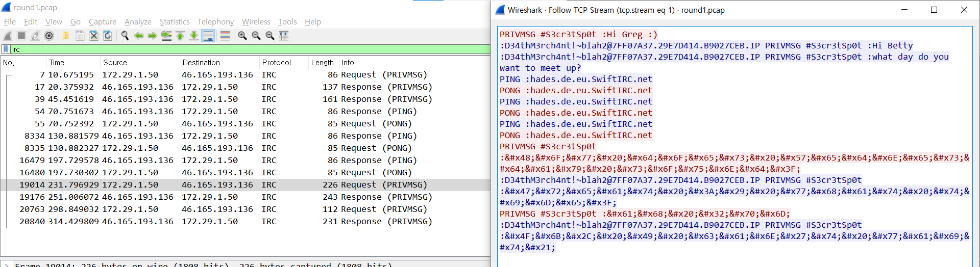Select packet number 17 row
The image size is (980, 267).
tap(245, 87)
